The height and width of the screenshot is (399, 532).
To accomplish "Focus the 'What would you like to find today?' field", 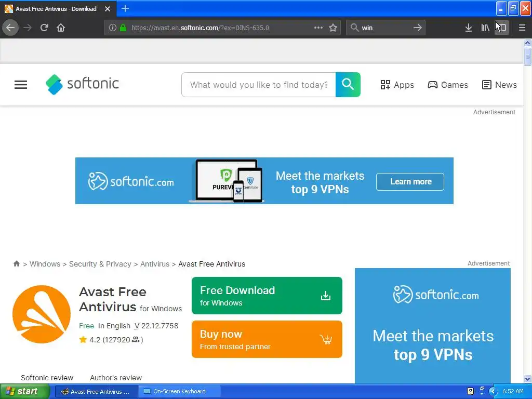I will click(259, 85).
